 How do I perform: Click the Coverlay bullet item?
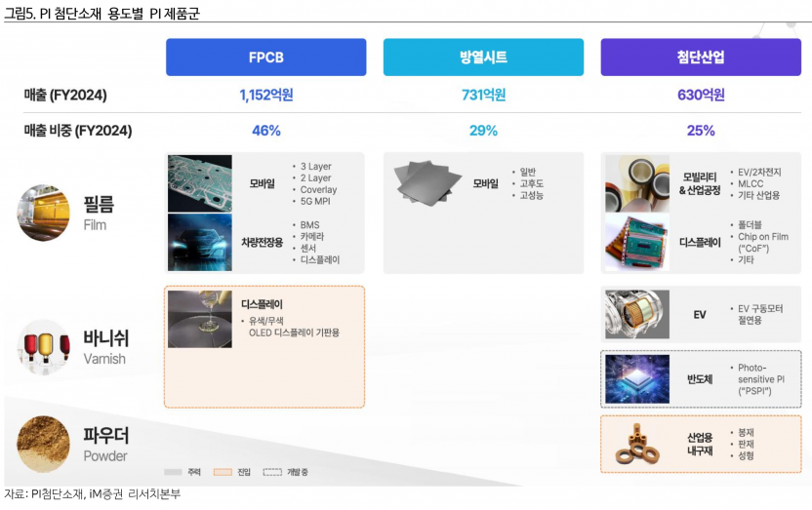coord(318,190)
